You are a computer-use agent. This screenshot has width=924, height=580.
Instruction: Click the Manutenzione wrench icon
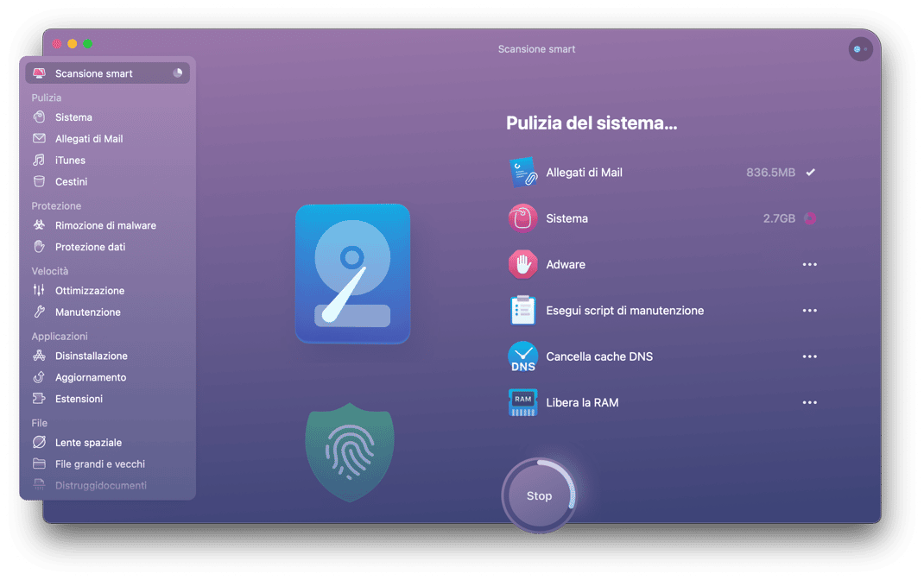coord(39,312)
